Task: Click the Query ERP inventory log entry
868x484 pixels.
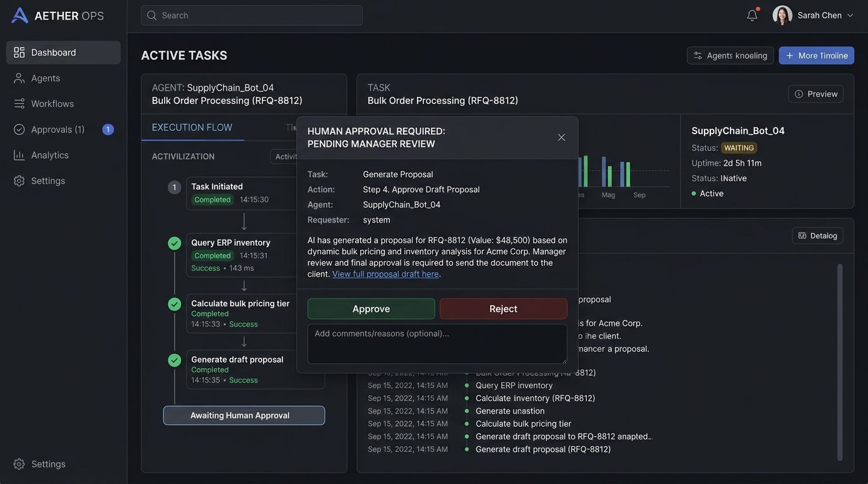Action: pos(514,385)
